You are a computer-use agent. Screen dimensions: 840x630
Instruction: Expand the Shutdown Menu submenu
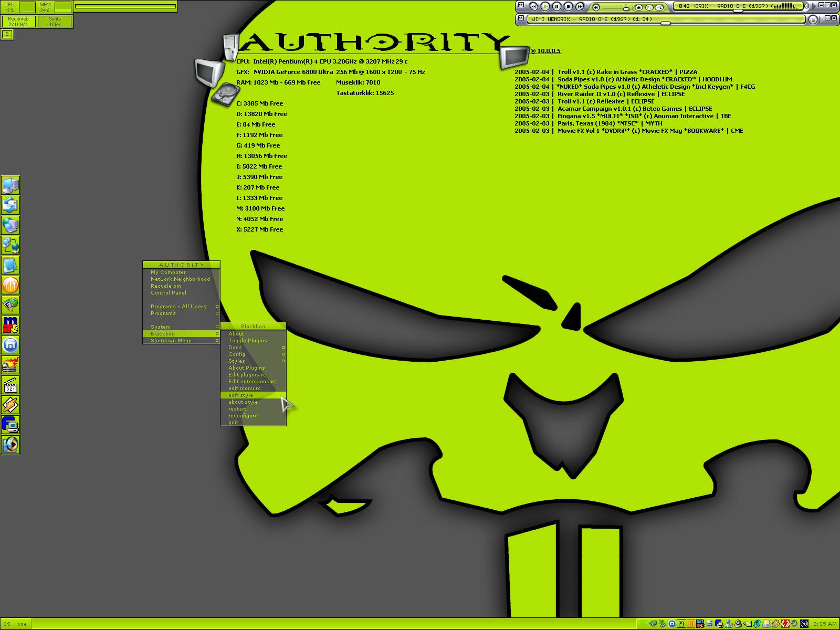pos(217,340)
